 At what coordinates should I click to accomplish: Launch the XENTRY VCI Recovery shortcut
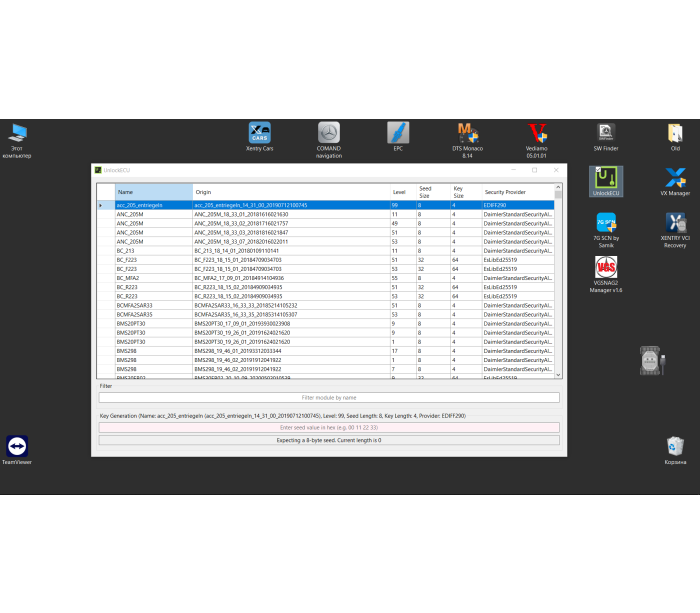click(675, 224)
